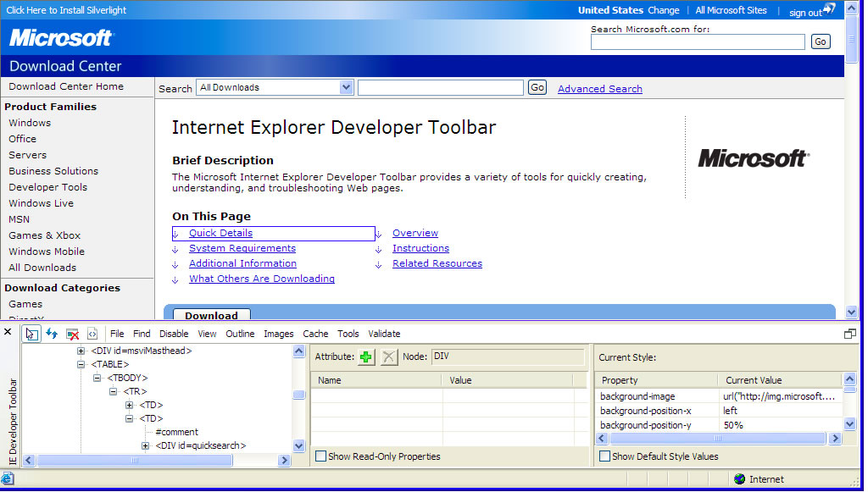Click the Download Center search text field
Image resolution: width=868 pixels, height=492 pixels.
pos(440,87)
